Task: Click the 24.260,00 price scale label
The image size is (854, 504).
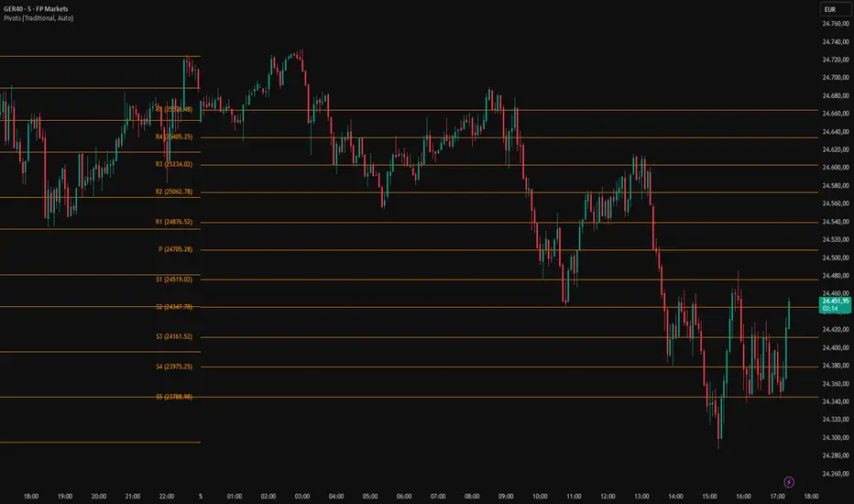Action: click(834, 474)
